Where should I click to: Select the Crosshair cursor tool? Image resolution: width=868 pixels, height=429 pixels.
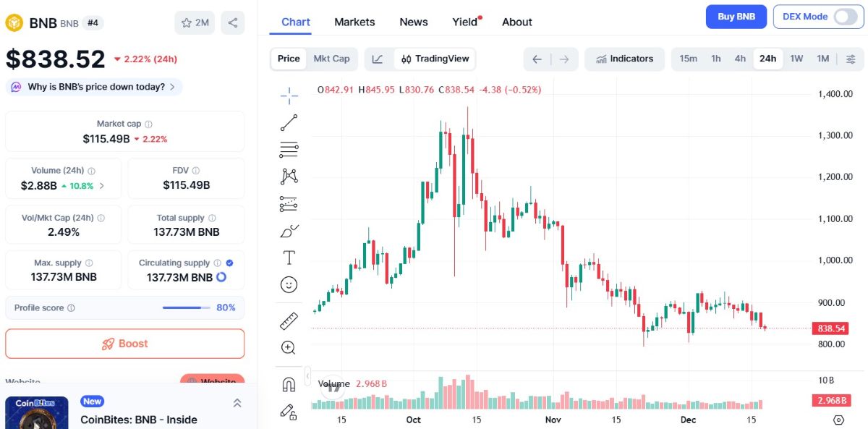[x=289, y=94]
